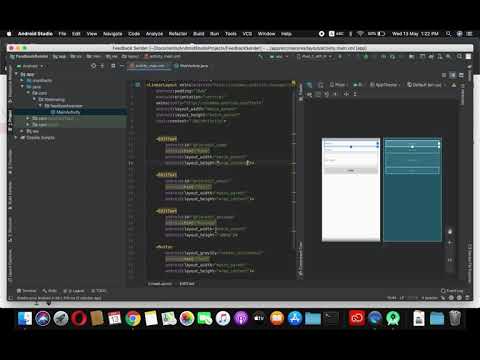Select the pan hand tool in preview
Screen dimensions: 480x360
click(x=450, y=231)
